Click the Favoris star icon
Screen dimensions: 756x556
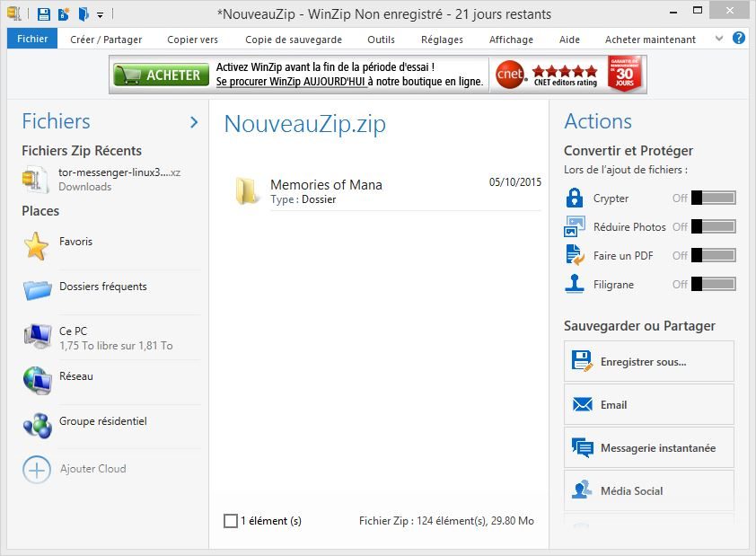[x=36, y=246]
